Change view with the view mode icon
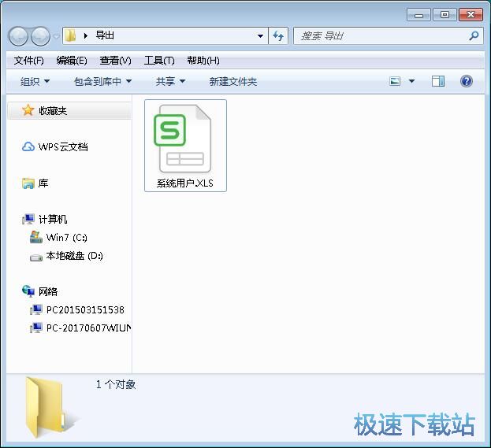Screen dimensions: 491x448 (x=395, y=82)
